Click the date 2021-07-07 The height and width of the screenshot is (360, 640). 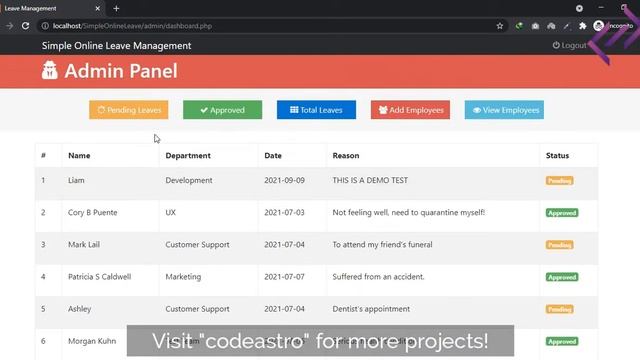pyautogui.click(x=284, y=276)
